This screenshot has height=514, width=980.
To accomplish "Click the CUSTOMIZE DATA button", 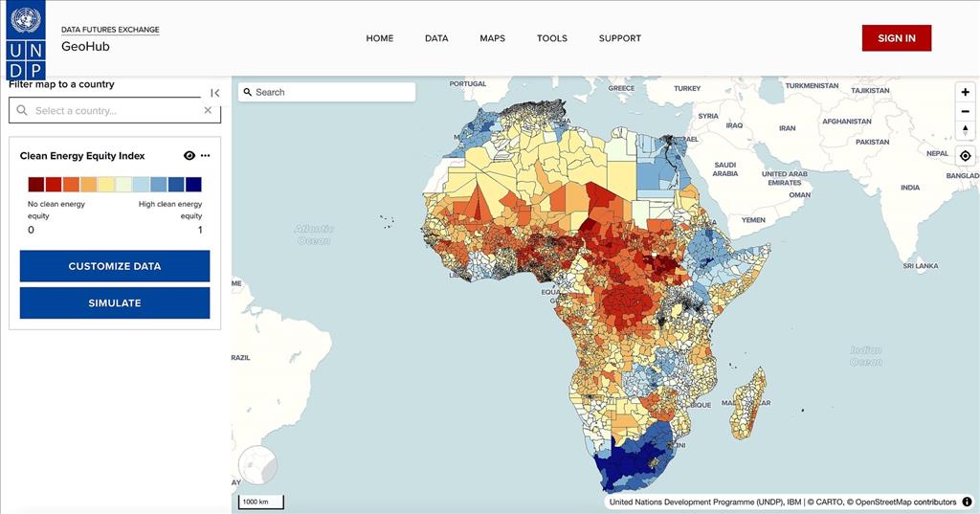I will tap(115, 266).
